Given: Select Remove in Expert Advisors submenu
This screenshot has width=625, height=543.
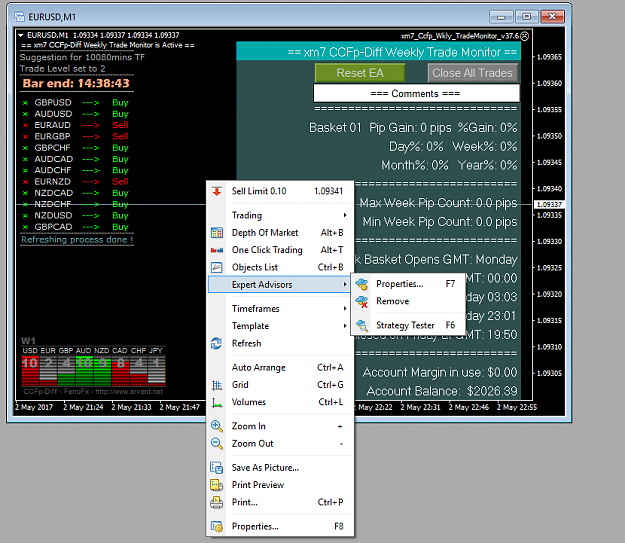Looking at the screenshot, I should point(408,301).
